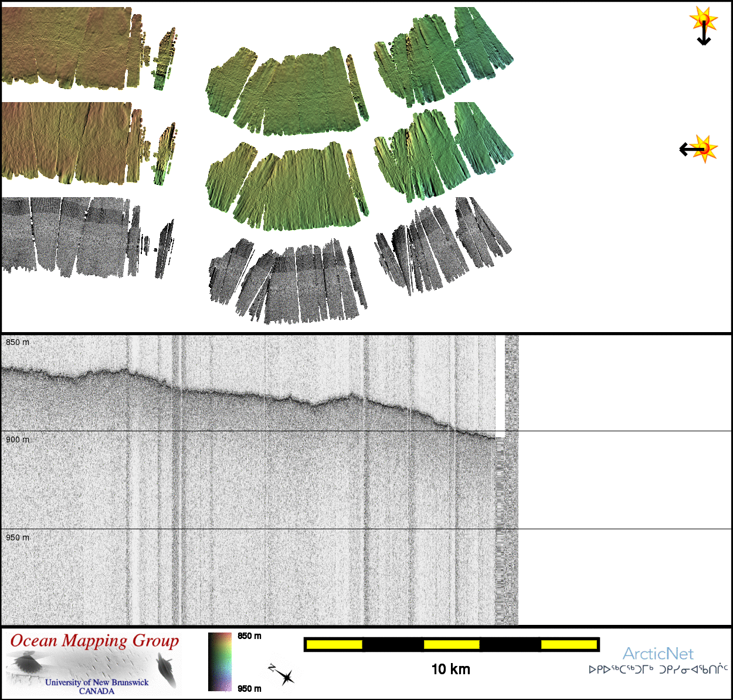
Task: Click the first yellow segment of scale bar
Action: pyautogui.click(x=334, y=645)
